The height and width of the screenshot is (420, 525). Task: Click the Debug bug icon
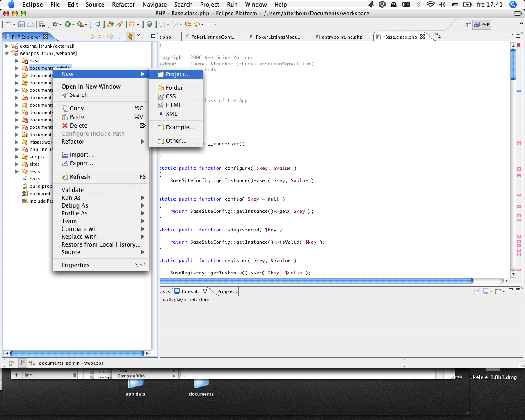pyautogui.click(x=55, y=25)
